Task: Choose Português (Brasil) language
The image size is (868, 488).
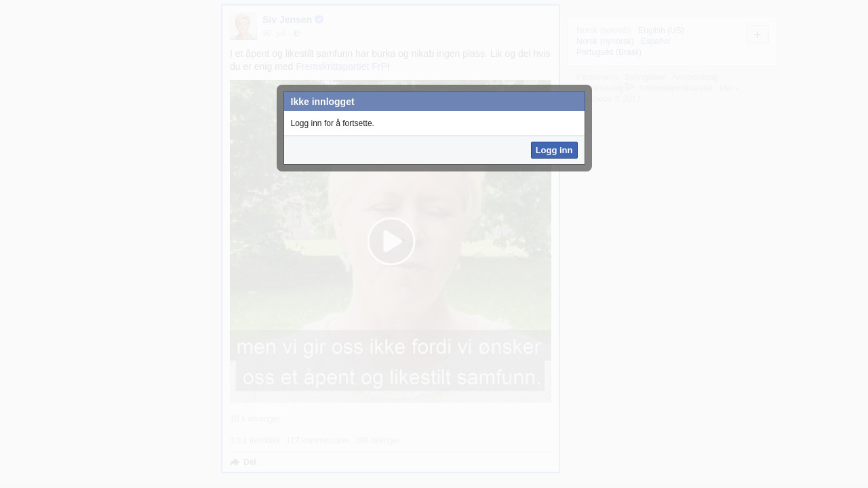Action: tap(608, 52)
